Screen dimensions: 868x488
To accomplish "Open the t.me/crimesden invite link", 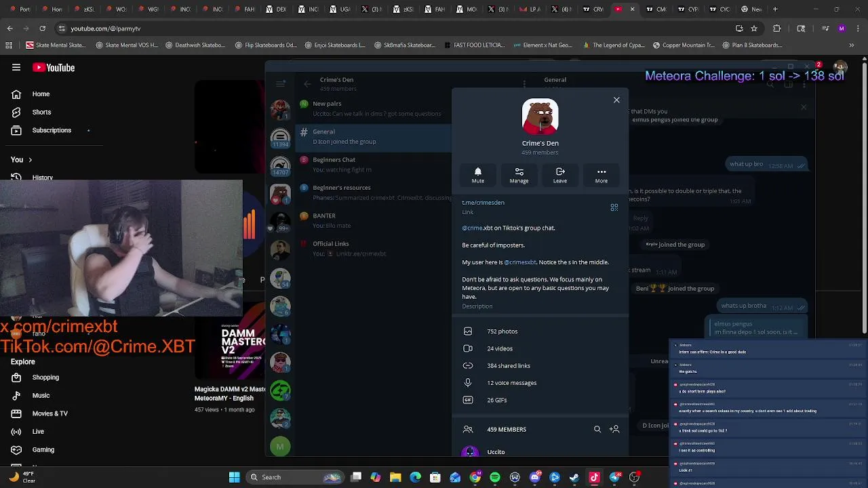I will point(483,203).
